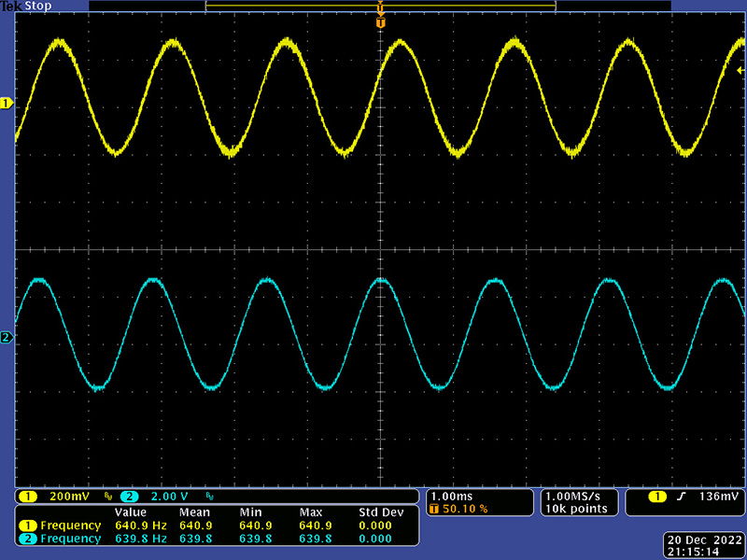Click the trigger source channel 1 badge

[x=658, y=497]
